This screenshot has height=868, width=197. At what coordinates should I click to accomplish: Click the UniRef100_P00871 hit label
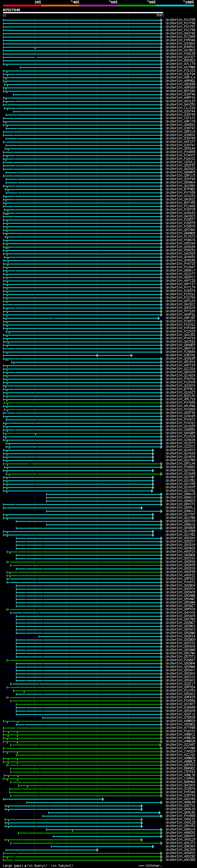point(180,582)
